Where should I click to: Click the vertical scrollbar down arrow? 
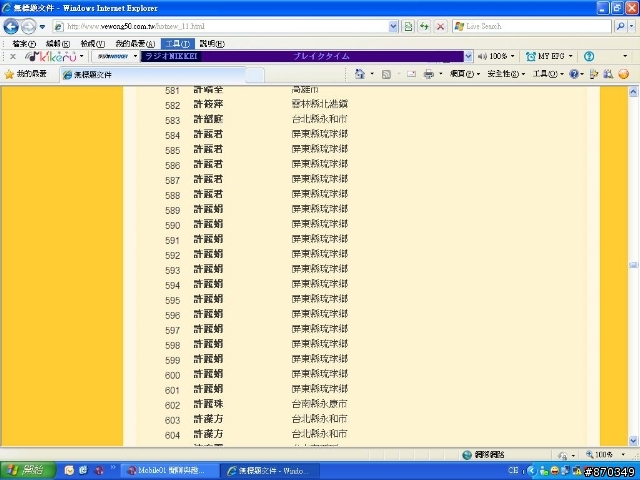[633, 441]
